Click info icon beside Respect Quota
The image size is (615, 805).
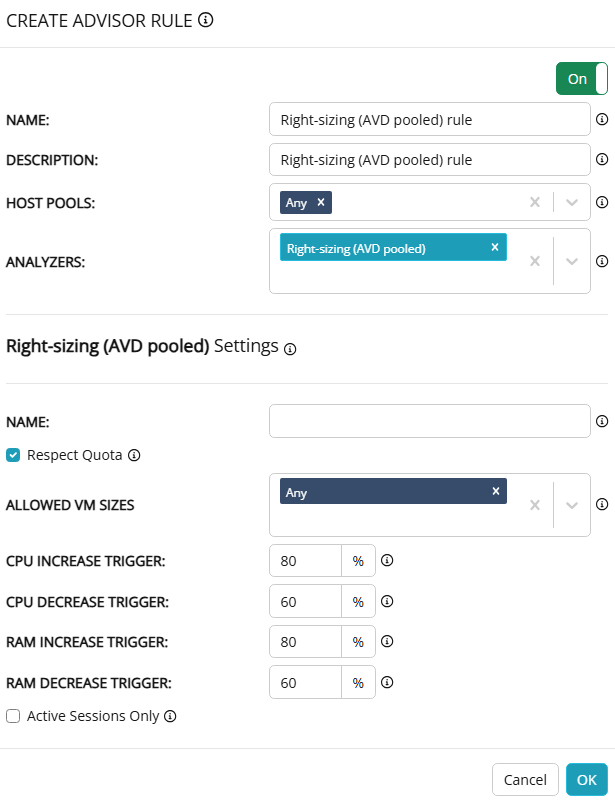[134, 455]
